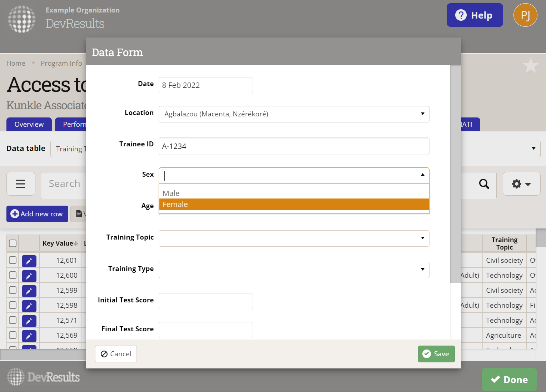Edit row 12,600 with the pencil icon
The image size is (546, 392).
pyautogui.click(x=29, y=276)
